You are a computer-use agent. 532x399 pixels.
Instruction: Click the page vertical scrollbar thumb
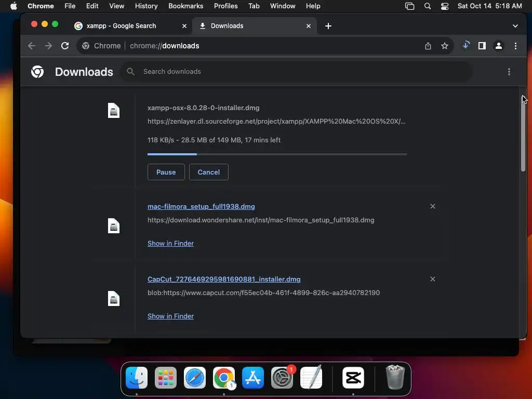[x=523, y=134]
